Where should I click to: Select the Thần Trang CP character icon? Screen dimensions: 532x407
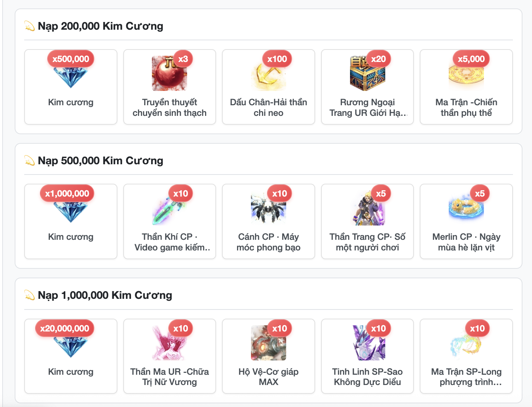[x=367, y=208]
